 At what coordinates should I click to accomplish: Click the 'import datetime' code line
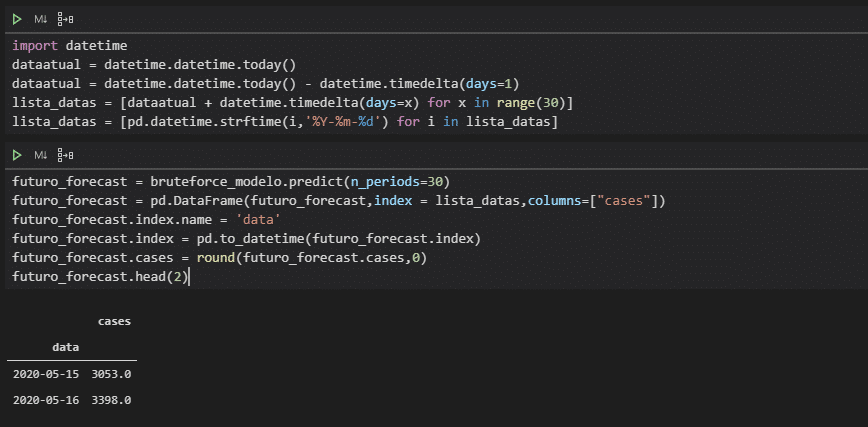[70, 45]
